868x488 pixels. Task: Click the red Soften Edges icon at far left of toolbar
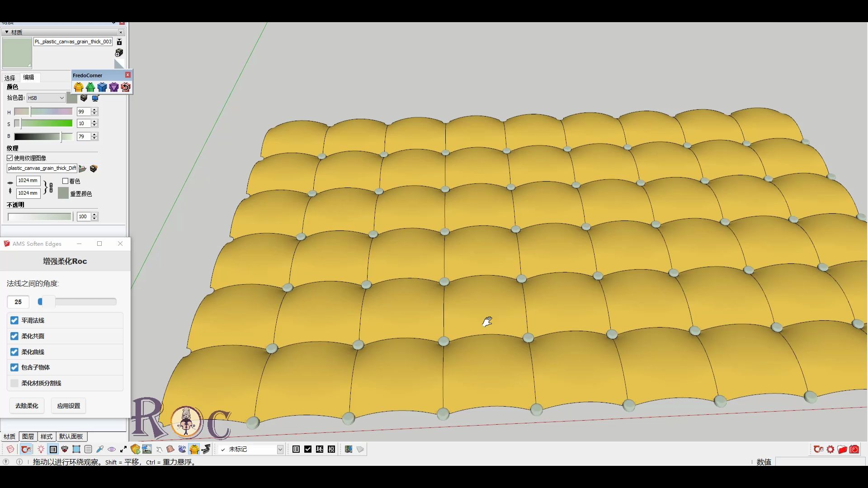10,449
